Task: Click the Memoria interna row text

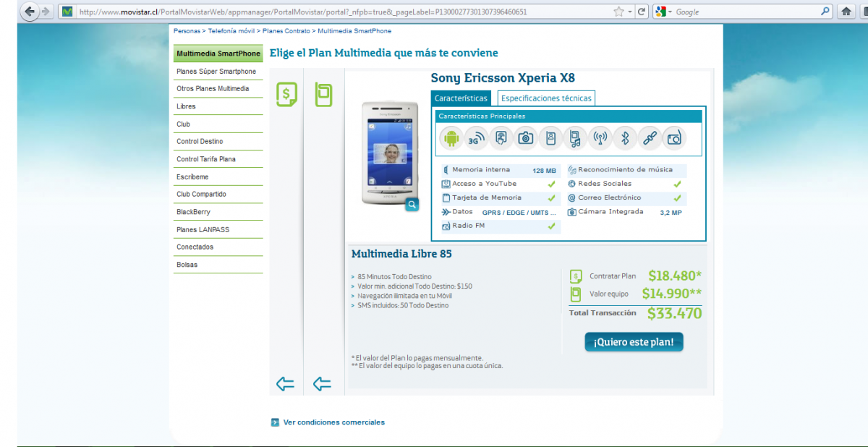Action: 481,170
